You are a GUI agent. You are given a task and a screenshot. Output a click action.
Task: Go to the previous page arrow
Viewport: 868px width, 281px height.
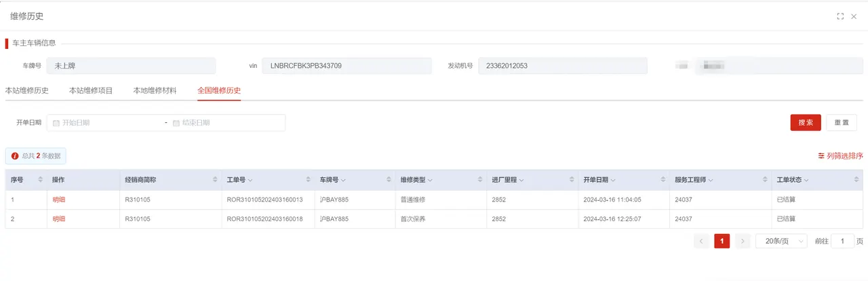point(702,241)
